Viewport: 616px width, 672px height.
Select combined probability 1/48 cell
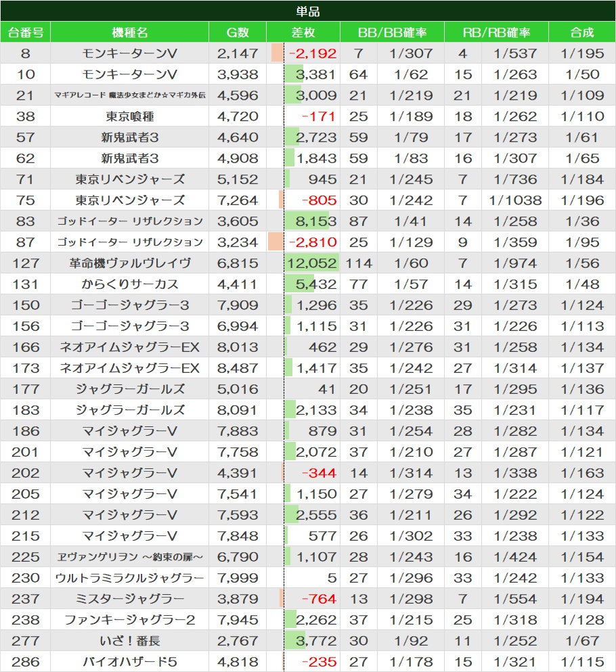(x=582, y=284)
